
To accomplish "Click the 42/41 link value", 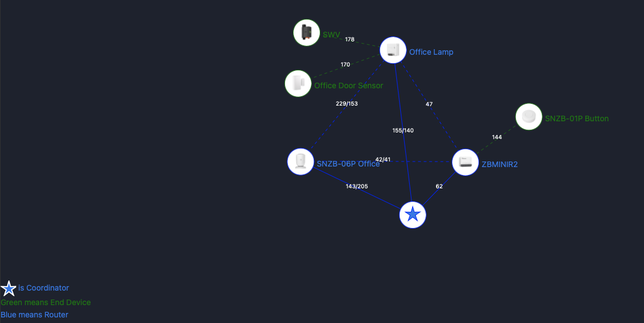I will tap(383, 159).
